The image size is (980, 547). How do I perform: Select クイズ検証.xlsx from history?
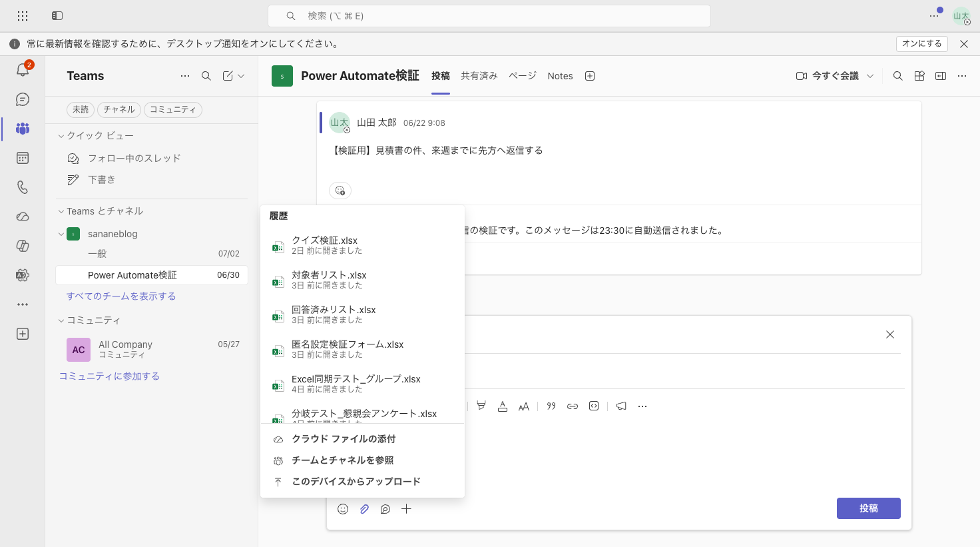pyautogui.click(x=362, y=245)
